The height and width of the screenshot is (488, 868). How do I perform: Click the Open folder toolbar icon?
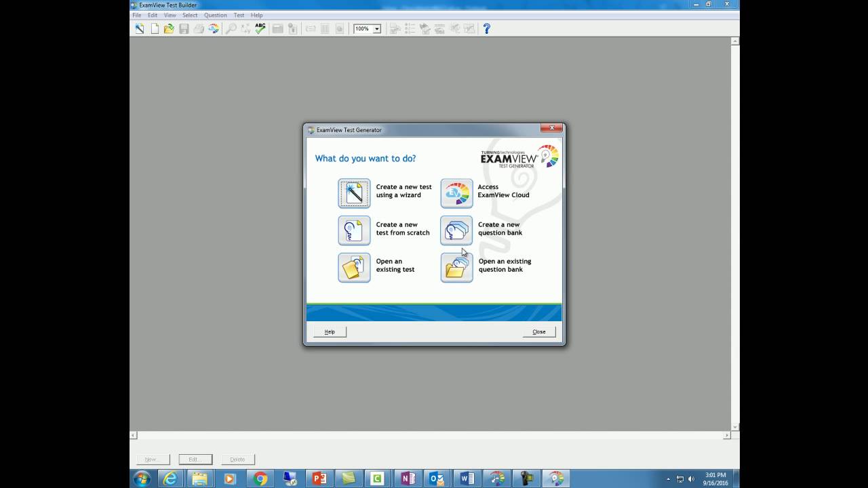[169, 28]
